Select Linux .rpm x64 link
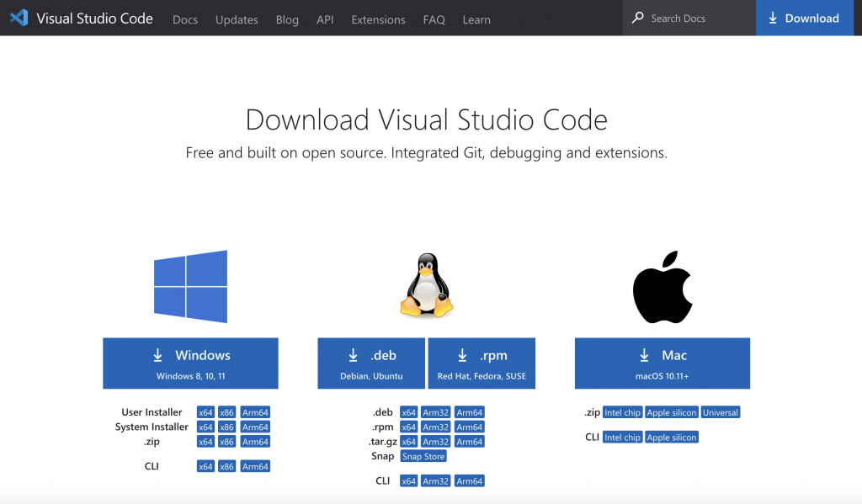Viewport: 862px width, 504px height. 408,427
